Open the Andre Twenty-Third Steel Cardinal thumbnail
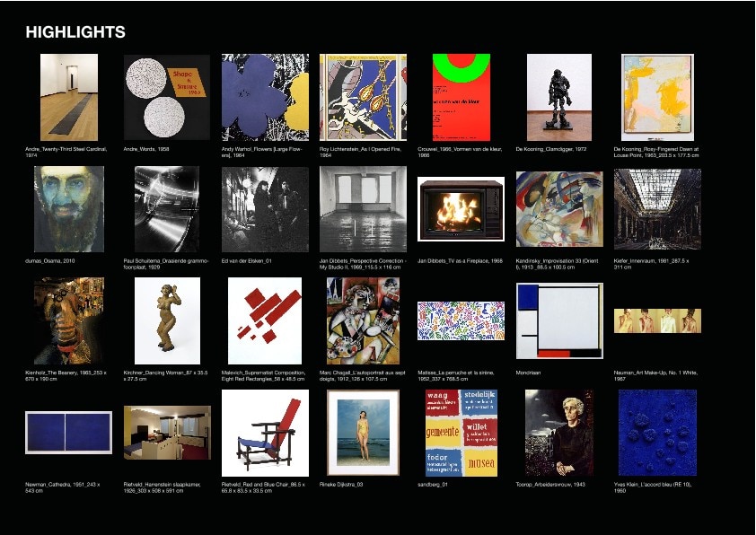 (69, 97)
